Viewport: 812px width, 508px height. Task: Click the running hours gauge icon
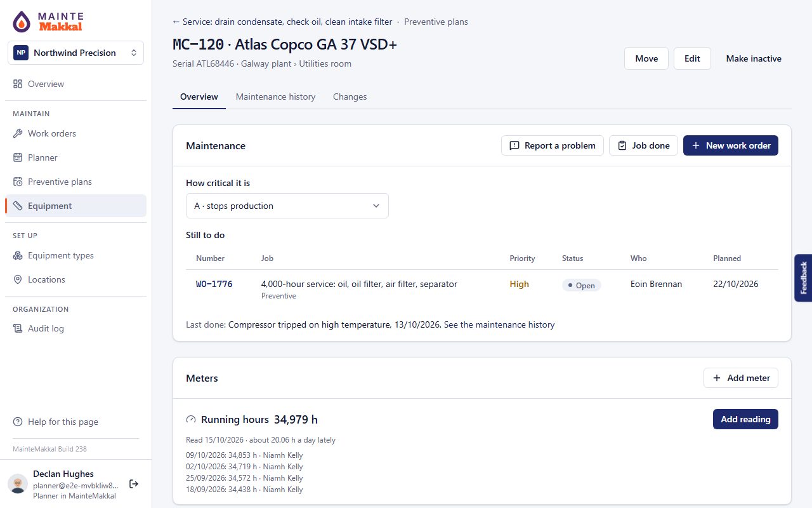191,420
